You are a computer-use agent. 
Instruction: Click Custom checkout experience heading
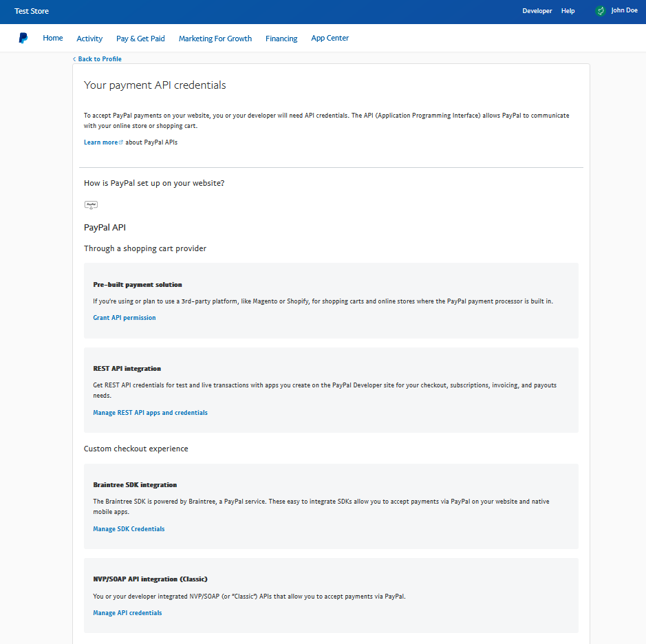click(x=136, y=449)
